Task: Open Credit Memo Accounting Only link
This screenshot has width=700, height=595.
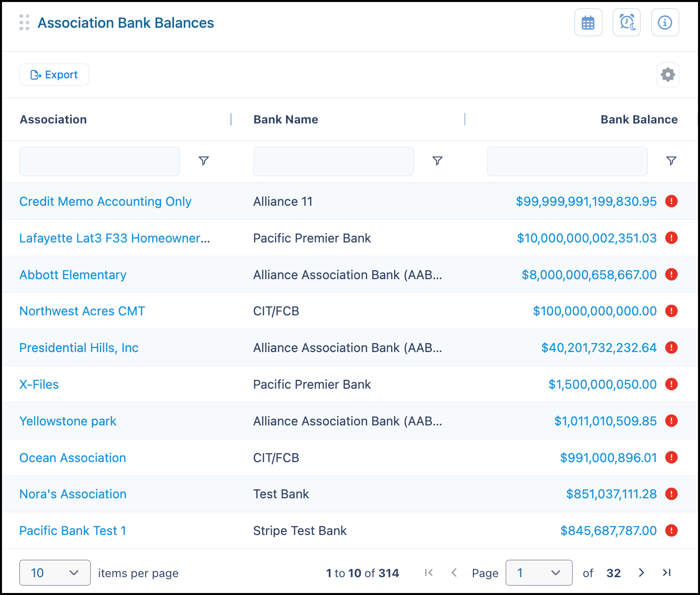Action: (x=105, y=201)
